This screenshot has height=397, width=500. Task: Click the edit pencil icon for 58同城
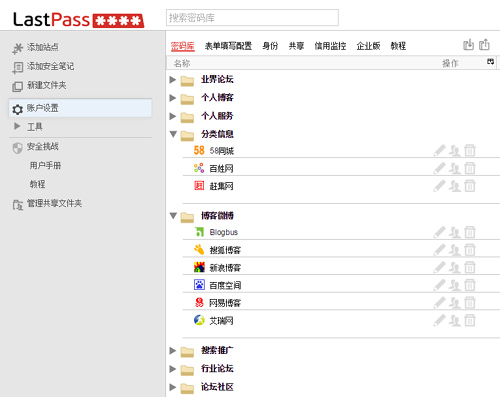pos(439,151)
